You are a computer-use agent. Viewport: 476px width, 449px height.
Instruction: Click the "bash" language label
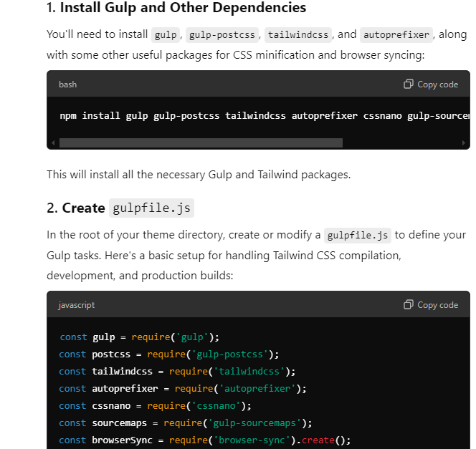tap(67, 85)
